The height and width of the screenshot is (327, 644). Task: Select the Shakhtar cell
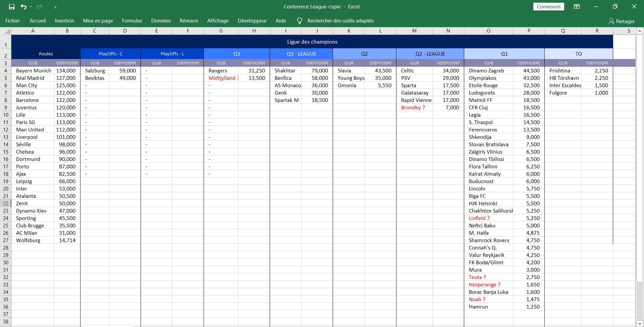pyautogui.click(x=286, y=71)
